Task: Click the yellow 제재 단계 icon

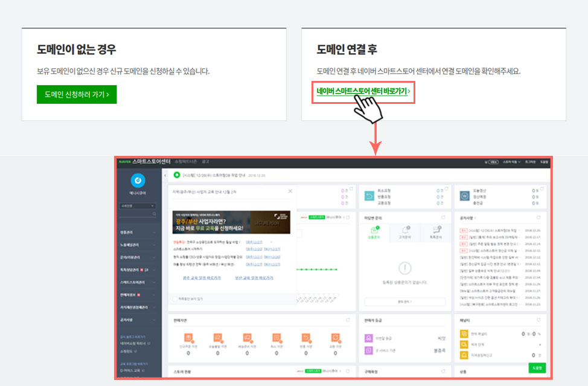Action: click(464, 344)
